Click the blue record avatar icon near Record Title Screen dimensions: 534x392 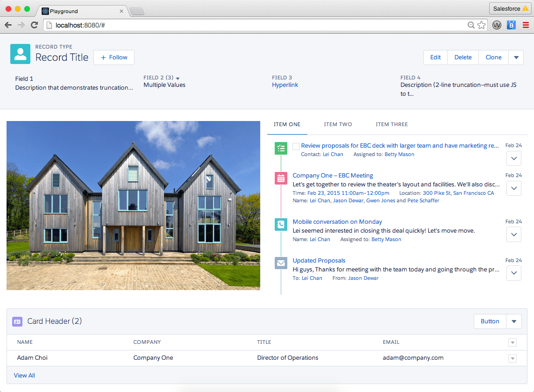20,54
